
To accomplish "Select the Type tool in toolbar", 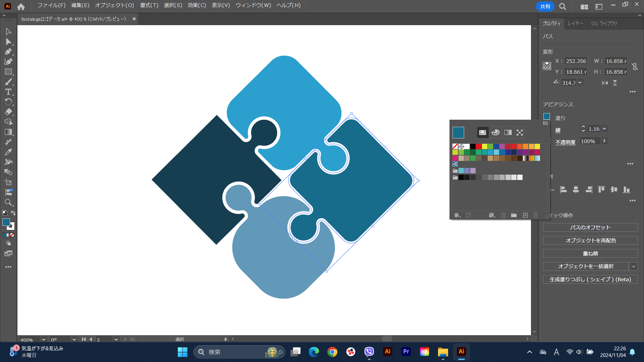I will pos(8,92).
